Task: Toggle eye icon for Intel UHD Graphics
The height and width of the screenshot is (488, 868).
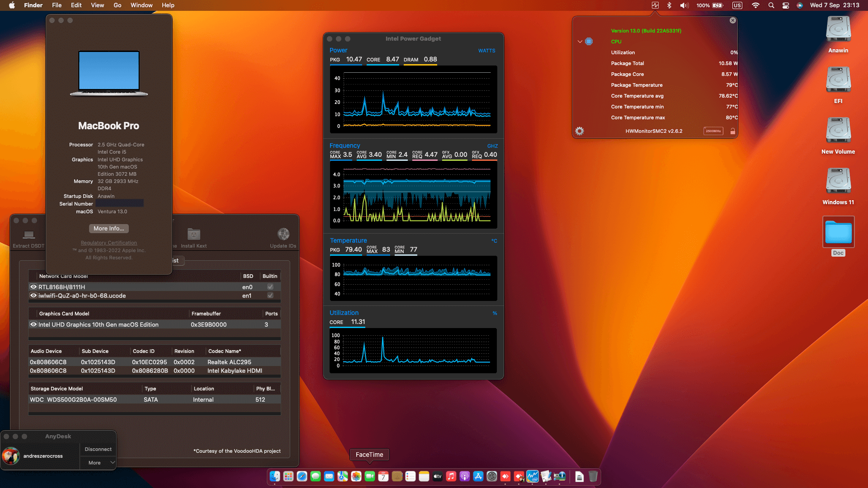Action: tap(33, 324)
